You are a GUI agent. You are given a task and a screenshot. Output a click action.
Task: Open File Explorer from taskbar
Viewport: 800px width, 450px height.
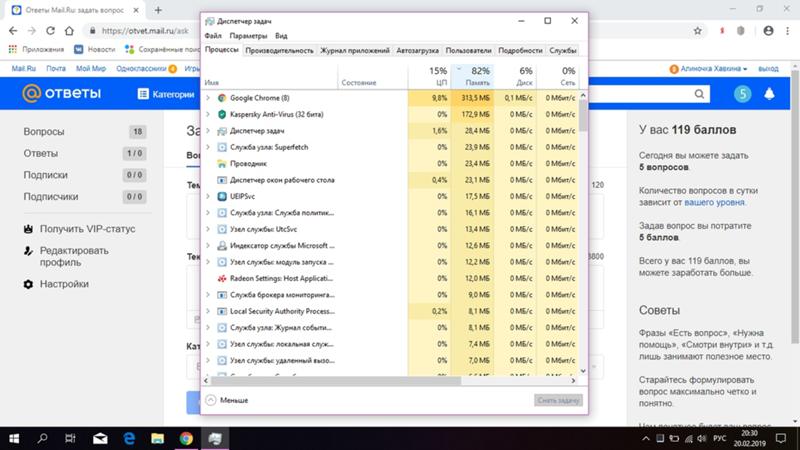tap(158, 438)
